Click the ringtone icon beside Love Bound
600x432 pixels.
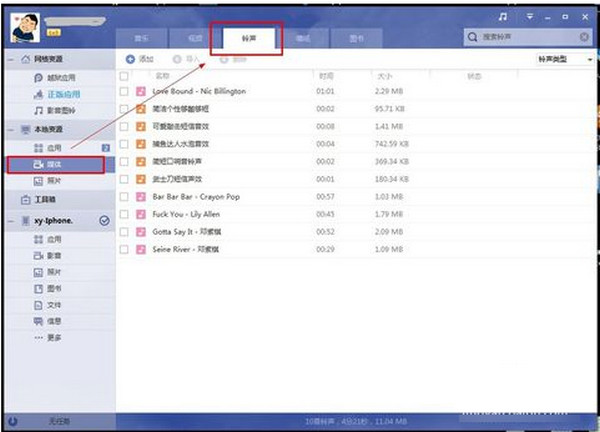141,91
